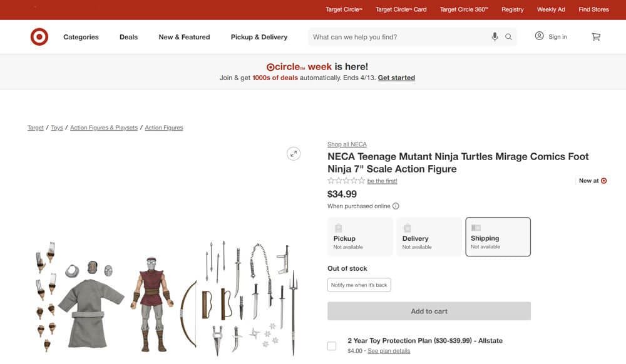
Task: Activate voice search with the microphone icon
Action: pos(495,37)
